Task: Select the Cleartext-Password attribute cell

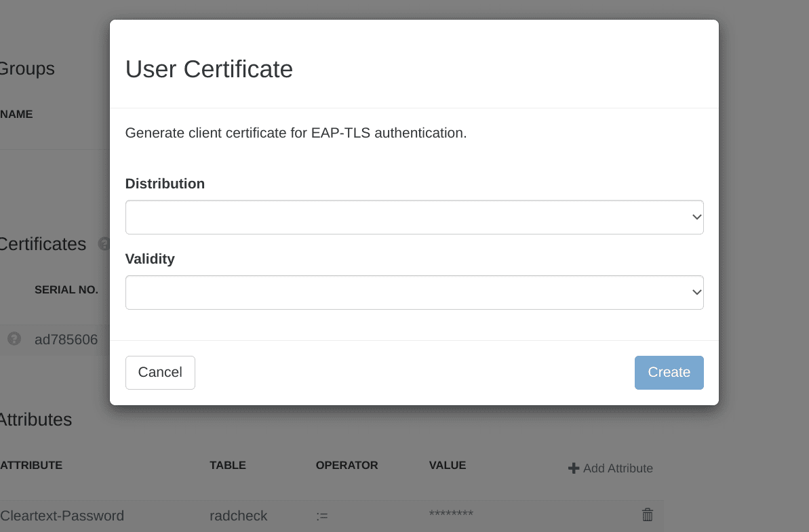Action: (x=62, y=516)
